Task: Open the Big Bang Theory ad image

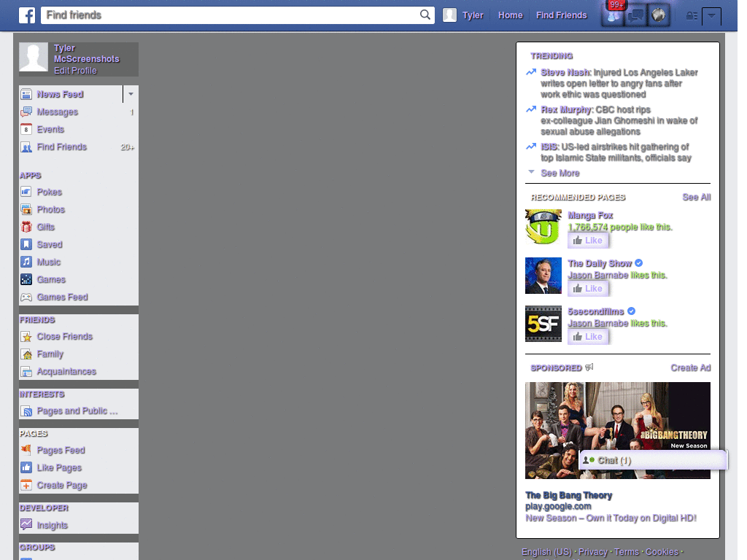Action: [617, 430]
